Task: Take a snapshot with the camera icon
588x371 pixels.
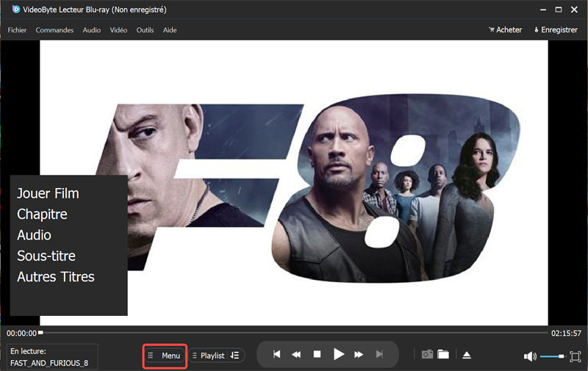Action: tap(426, 355)
